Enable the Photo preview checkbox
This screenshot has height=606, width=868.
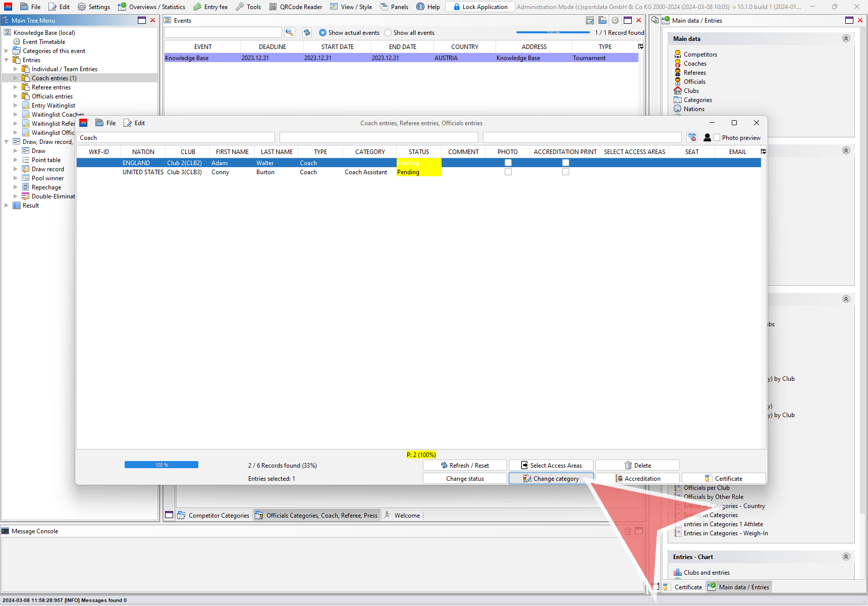(x=717, y=137)
